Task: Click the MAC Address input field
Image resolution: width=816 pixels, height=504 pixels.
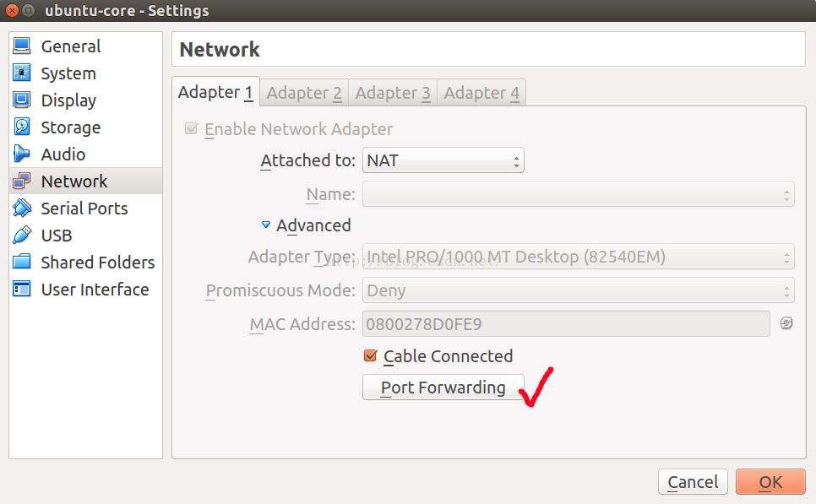Action: pos(565,324)
